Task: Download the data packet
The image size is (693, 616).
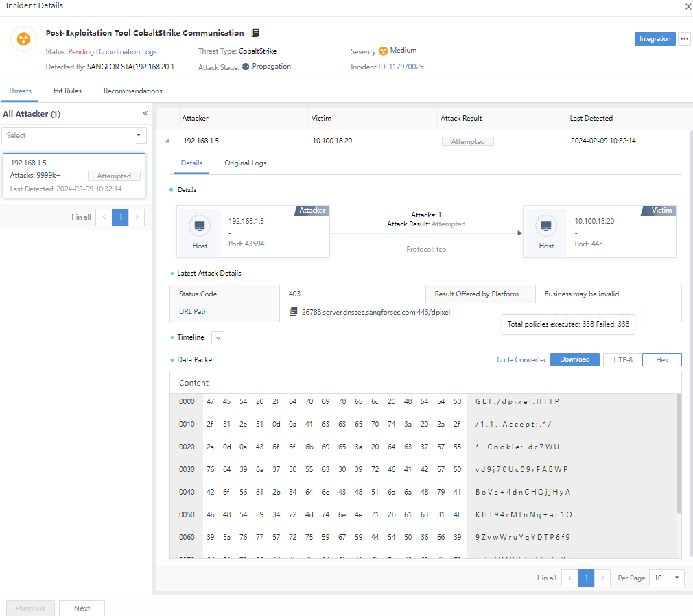Action: coord(574,359)
